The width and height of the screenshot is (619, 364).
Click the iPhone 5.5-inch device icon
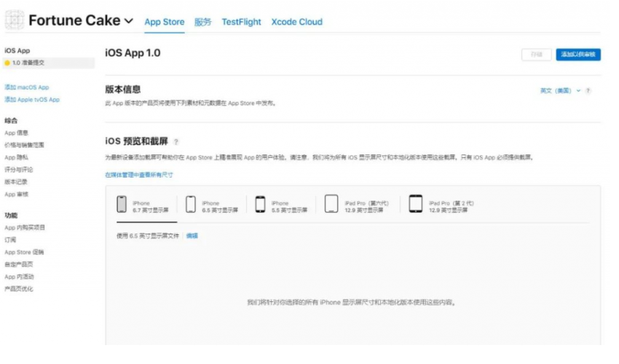pyautogui.click(x=260, y=204)
